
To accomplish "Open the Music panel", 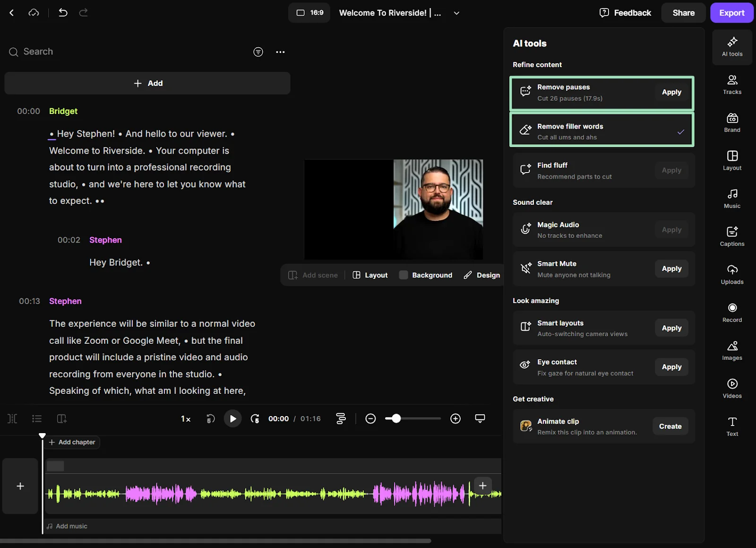I will coord(732,198).
